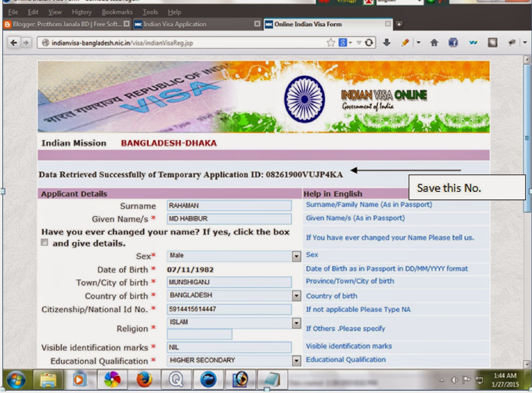The height and width of the screenshot is (393, 532).
Task: Bookmark this page with the star icon
Action: tap(331, 43)
